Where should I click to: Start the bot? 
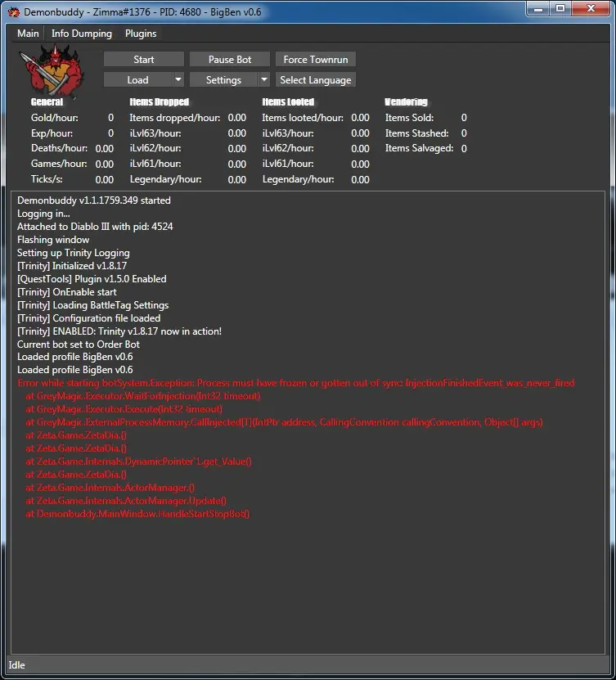[143, 60]
